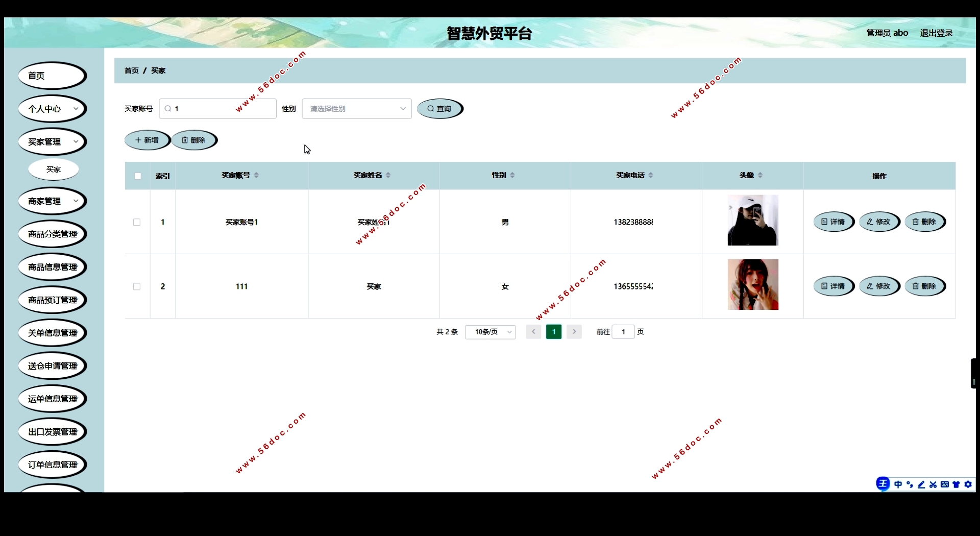Click 退出登录 to log out

pos(936,33)
